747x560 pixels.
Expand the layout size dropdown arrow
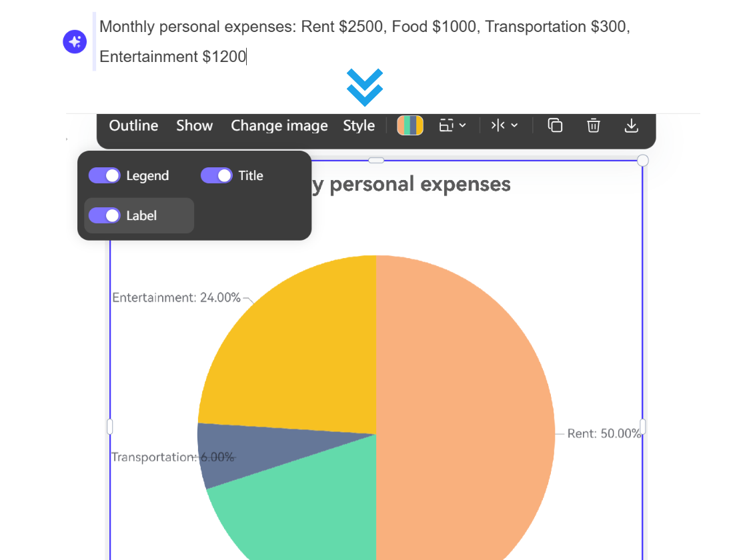[x=463, y=125]
